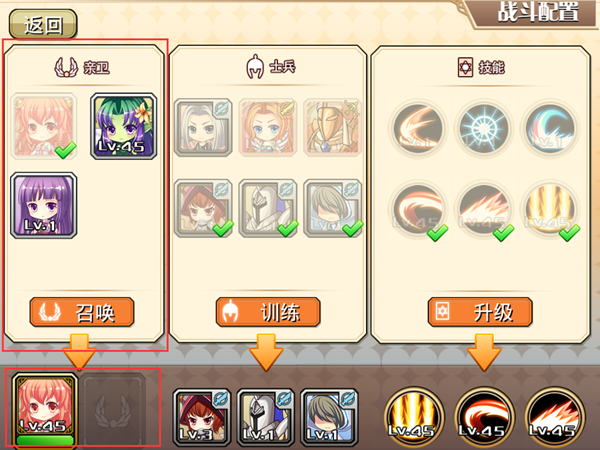The width and height of the screenshot is (600, 450).
Task: Uncheck the red-hooded soldier in soldier panel
Action: (203, 209)
